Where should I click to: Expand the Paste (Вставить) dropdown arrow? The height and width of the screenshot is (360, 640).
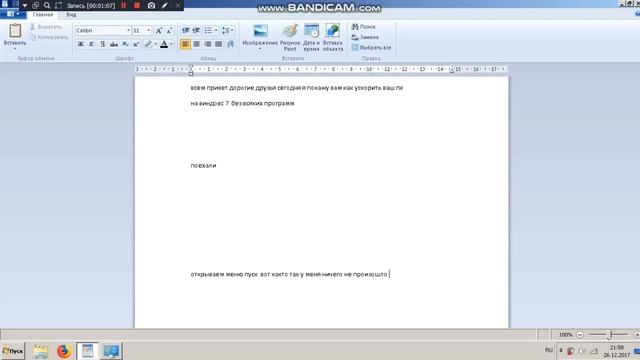click(15, 49)
